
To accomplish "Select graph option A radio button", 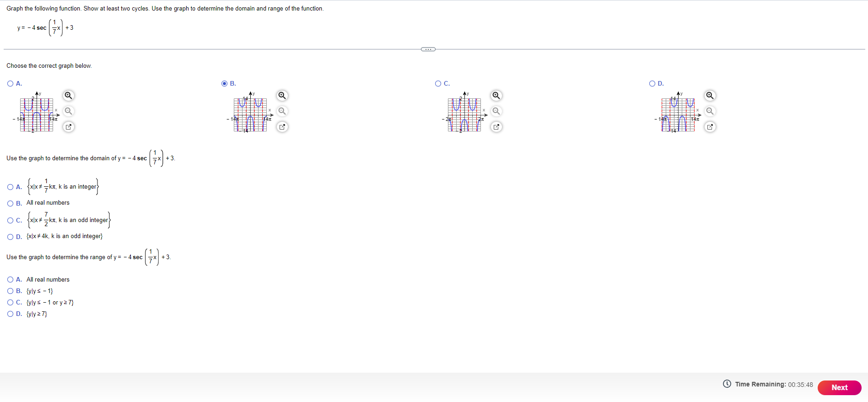I will coord(11,83).
